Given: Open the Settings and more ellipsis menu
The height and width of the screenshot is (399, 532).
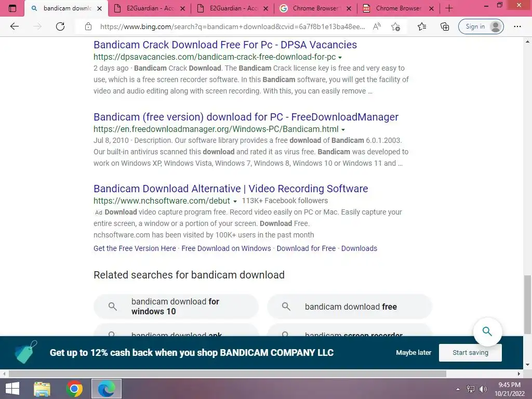Looking at the screenshot, I should (x=517, y=26).
